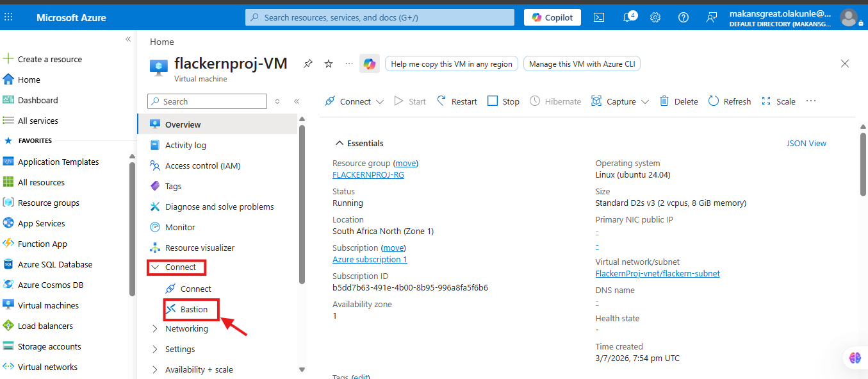Open the Capture dropdown arrow

644,102
